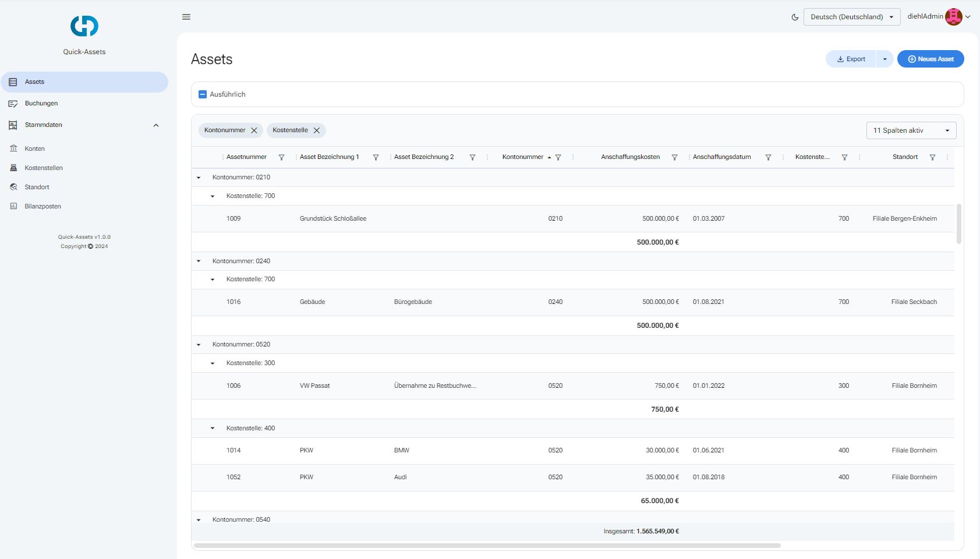
Task: Open filter for Asset Bezeichnung 2 column
Action: (472, 157)
